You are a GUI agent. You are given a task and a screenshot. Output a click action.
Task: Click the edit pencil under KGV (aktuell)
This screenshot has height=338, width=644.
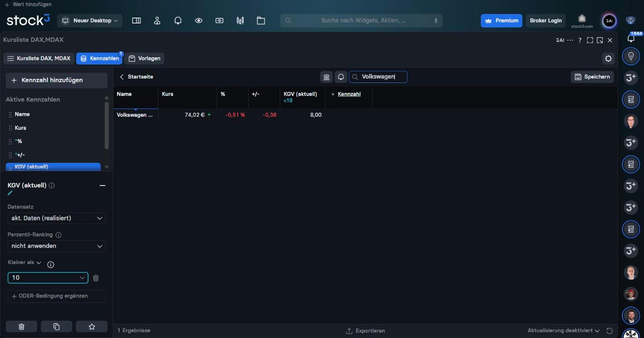pos(10,193)
